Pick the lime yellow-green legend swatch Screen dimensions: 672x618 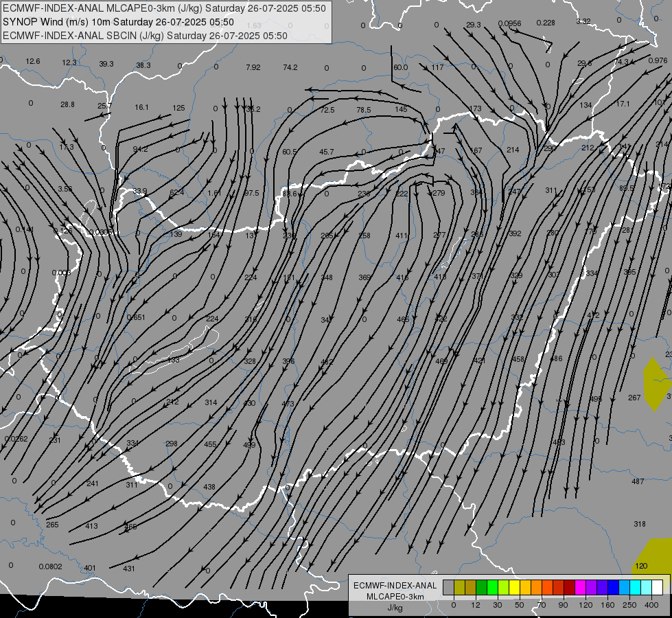[x=504, y=587]
